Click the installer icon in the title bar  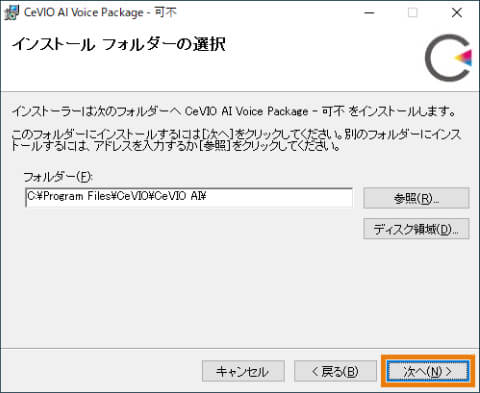click(11, 13)
